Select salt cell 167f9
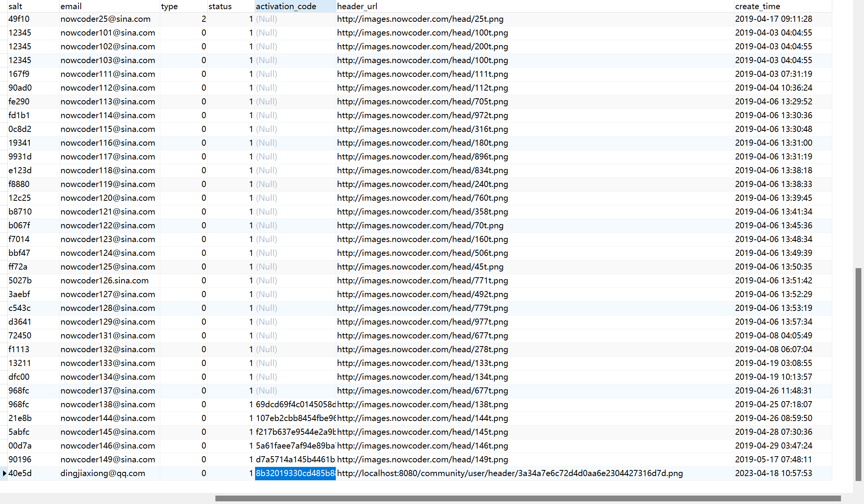 33,74
